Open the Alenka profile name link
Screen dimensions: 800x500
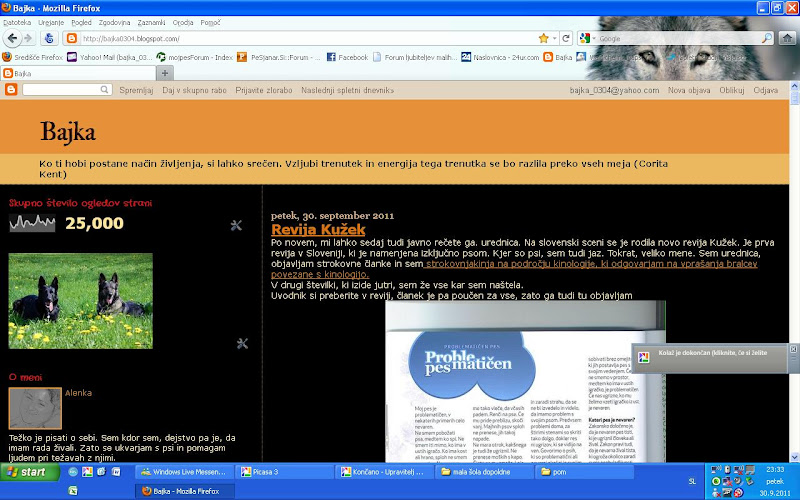pos(79,393)
